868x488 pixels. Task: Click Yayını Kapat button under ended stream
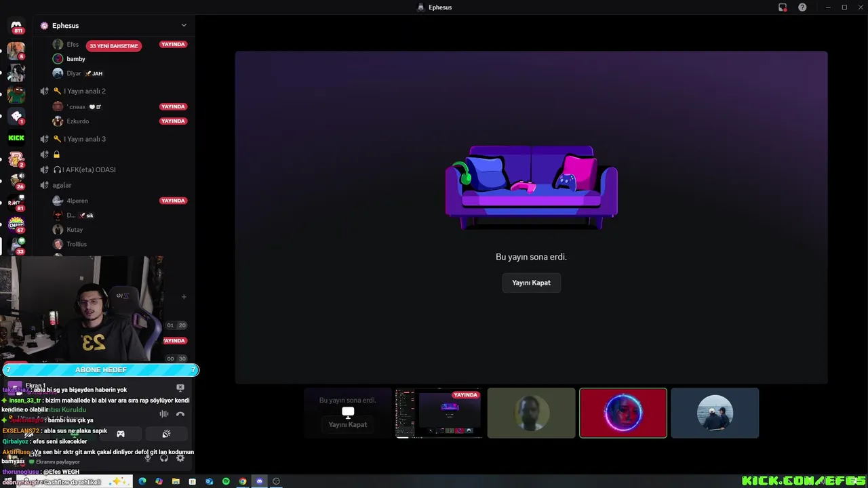pyautogui.click(x=531, y=283)
